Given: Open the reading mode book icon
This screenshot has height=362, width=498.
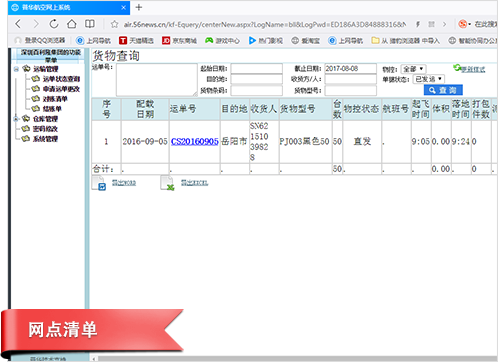Looking at the screenshot, I should 89,24.
